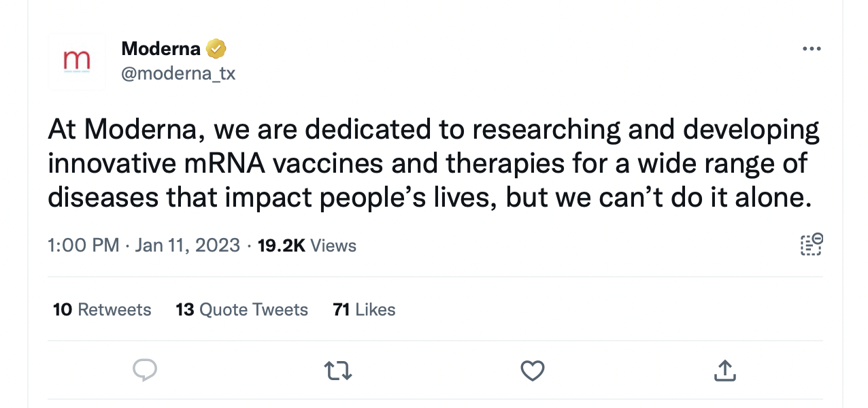868x408 pixels.
Task: Click the Jan 11, 2023 date
Action: coord(187,245)
